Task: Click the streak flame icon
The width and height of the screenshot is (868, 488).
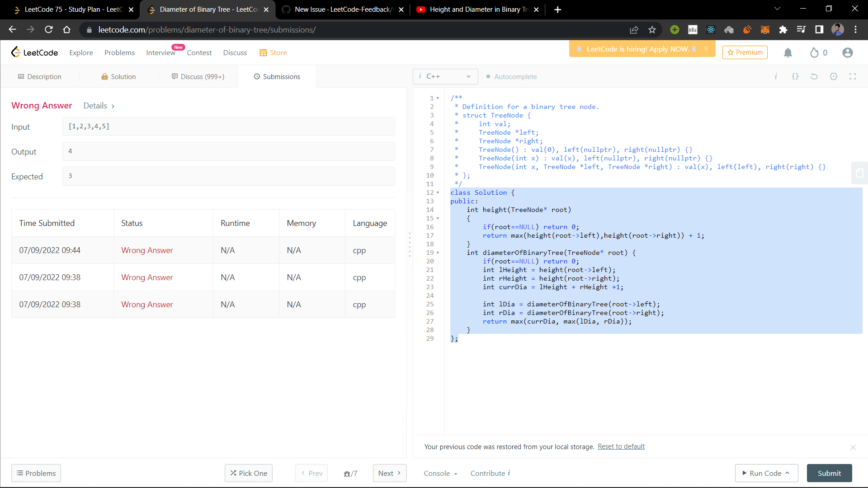Action: pos(814,53)
